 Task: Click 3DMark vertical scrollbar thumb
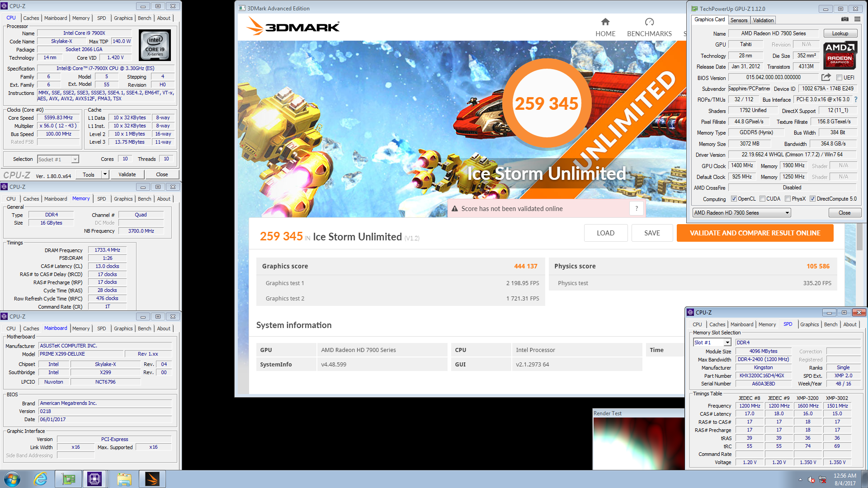click(859, 236)
